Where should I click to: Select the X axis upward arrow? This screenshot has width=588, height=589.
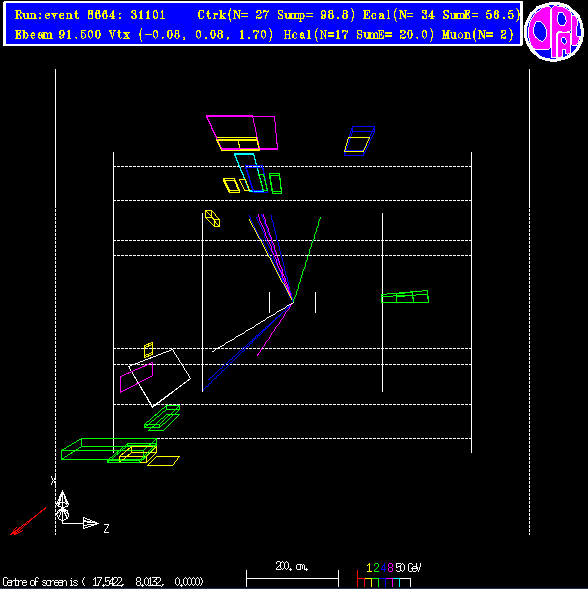[x=62, y=505]
